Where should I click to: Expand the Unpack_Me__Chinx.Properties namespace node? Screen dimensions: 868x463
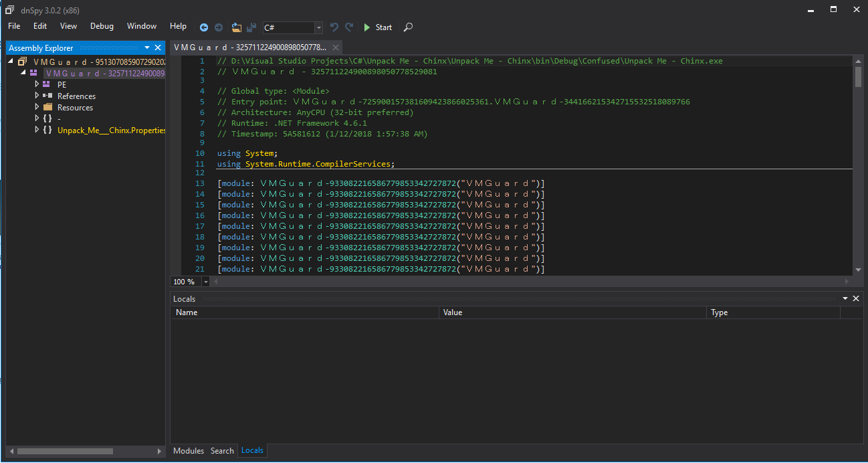coord(37,130)
